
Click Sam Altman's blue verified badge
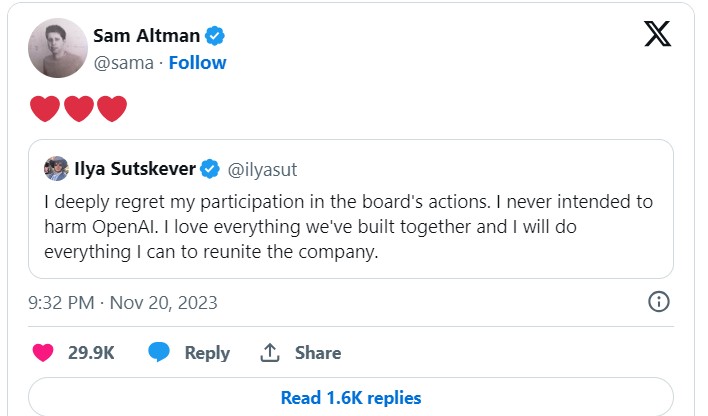[x=215, y=36]
